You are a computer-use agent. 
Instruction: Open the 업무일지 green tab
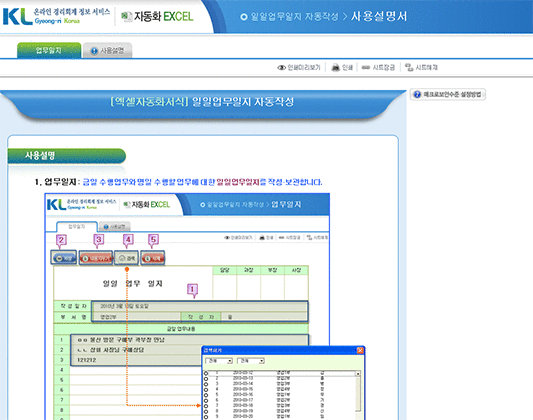click(x=49, y=50)
